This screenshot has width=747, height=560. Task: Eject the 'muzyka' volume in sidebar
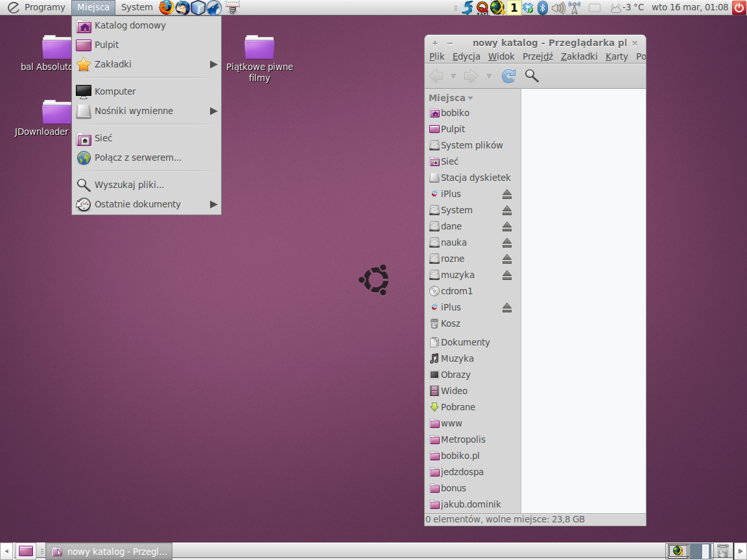507,275
